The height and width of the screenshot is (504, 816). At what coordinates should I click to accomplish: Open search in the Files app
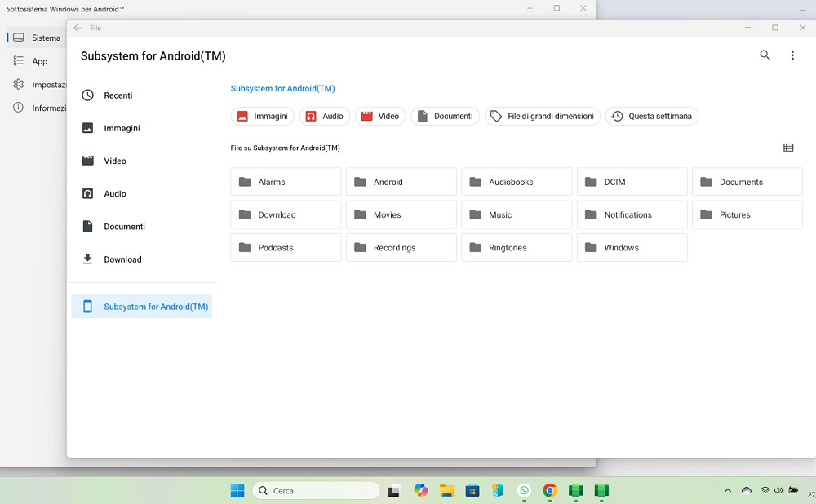point(765,55)
